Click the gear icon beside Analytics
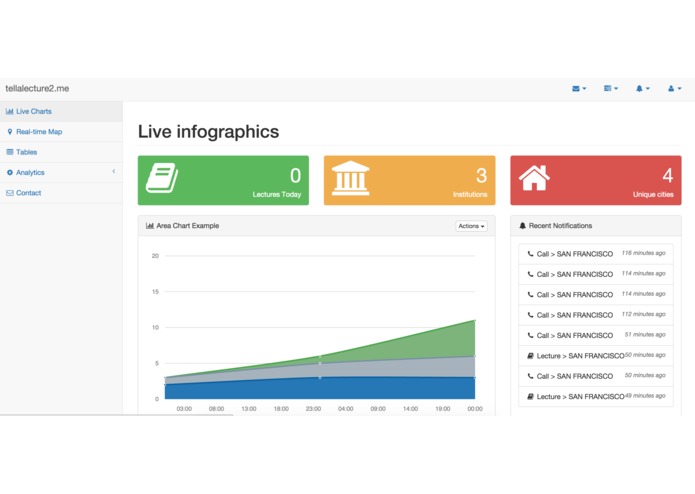The height and width of the screenshot is (494, 695). click(x=10, y=172)
